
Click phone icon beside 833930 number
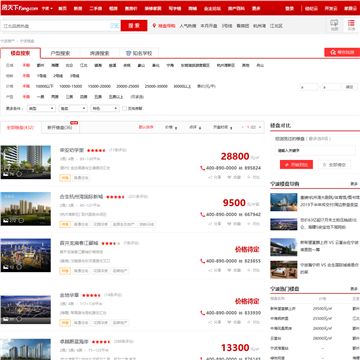click(202, 313)
